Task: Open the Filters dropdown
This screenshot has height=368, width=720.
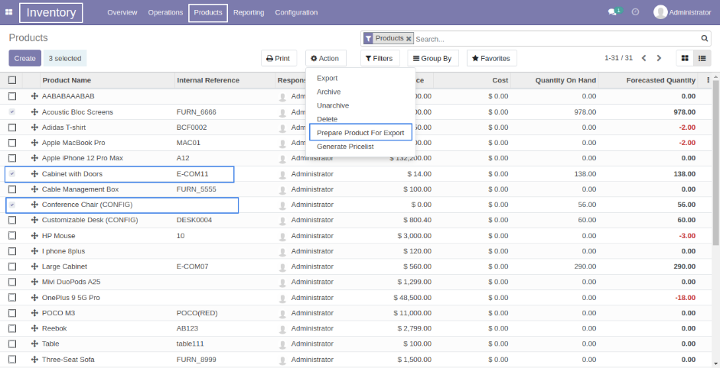Action: coord(379,58)
